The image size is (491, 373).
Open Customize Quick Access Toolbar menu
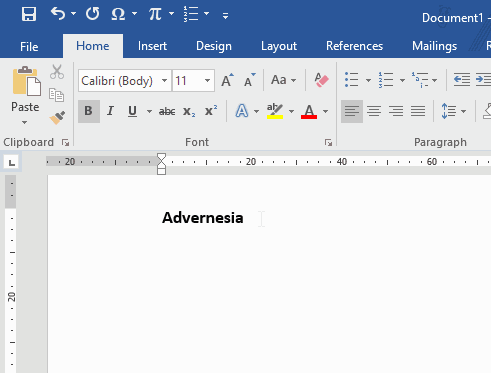[225, 15]
